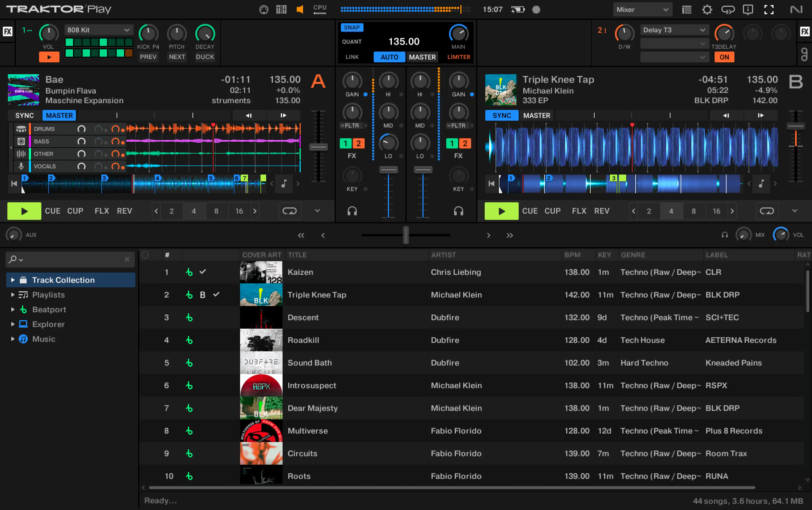The width and height of the screenshot is (812, 510).
Task: Click the MIDI controller icon in the header
Action: [264, 9]
